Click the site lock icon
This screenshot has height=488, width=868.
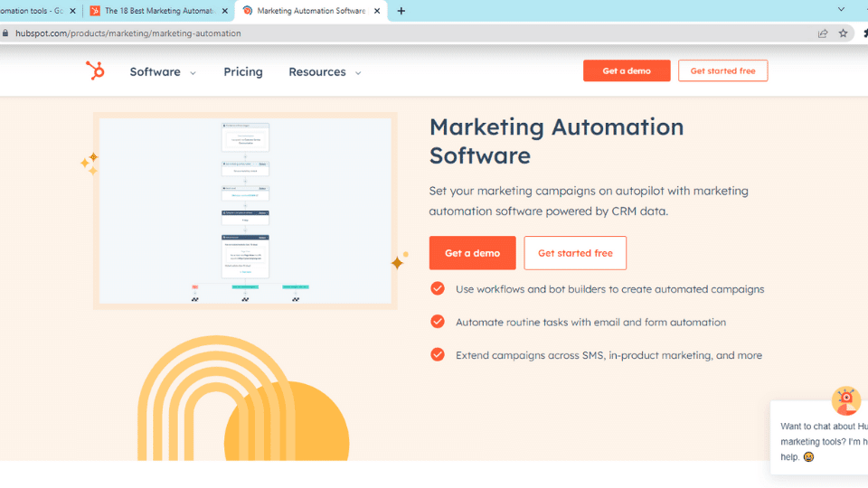pos(5,33)
